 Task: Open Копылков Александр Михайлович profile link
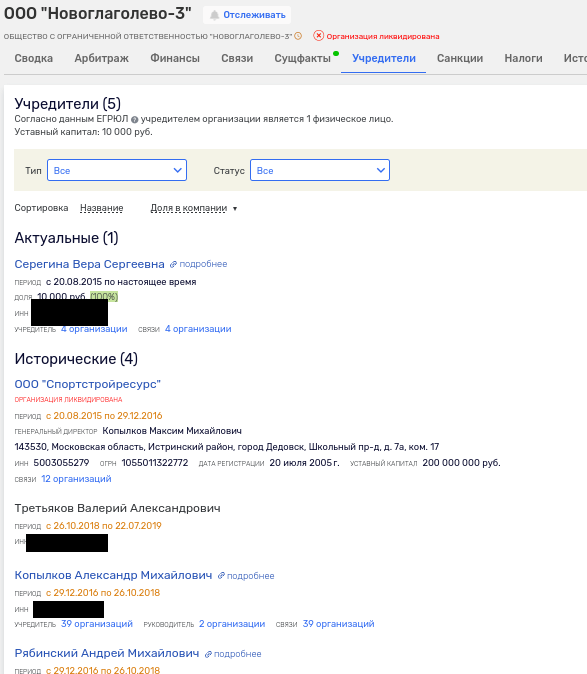113,575
